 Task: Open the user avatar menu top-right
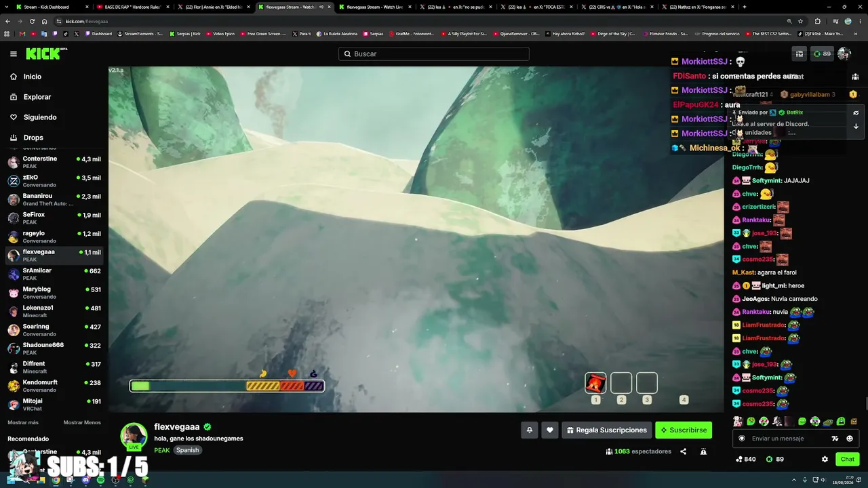point(844,54)
